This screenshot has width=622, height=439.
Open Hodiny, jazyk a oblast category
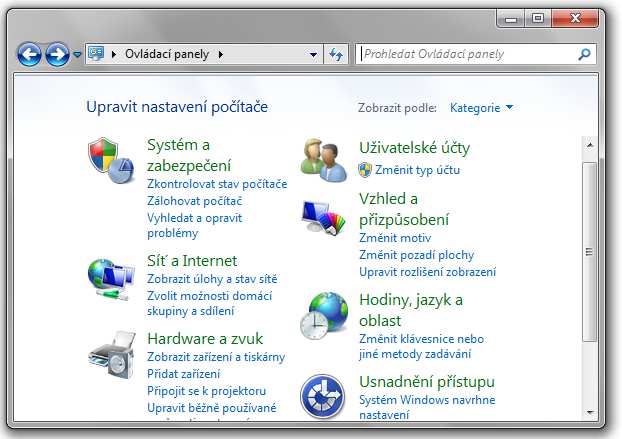click(411, 310)
